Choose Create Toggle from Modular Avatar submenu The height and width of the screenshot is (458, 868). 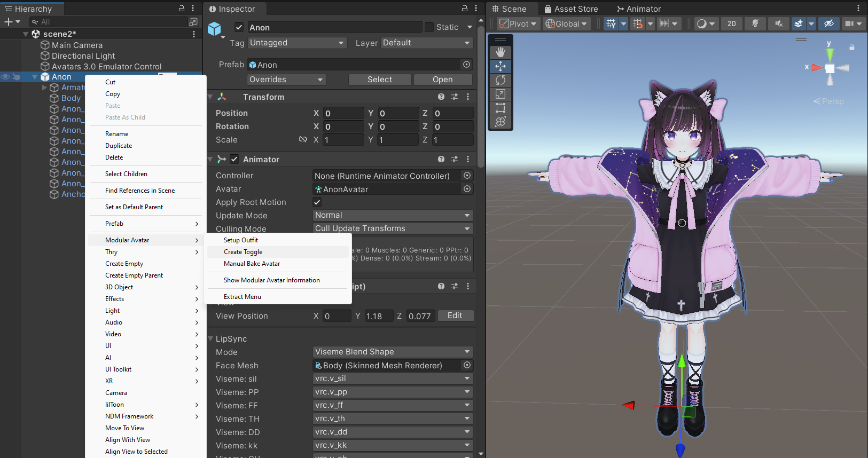point(278,252)
